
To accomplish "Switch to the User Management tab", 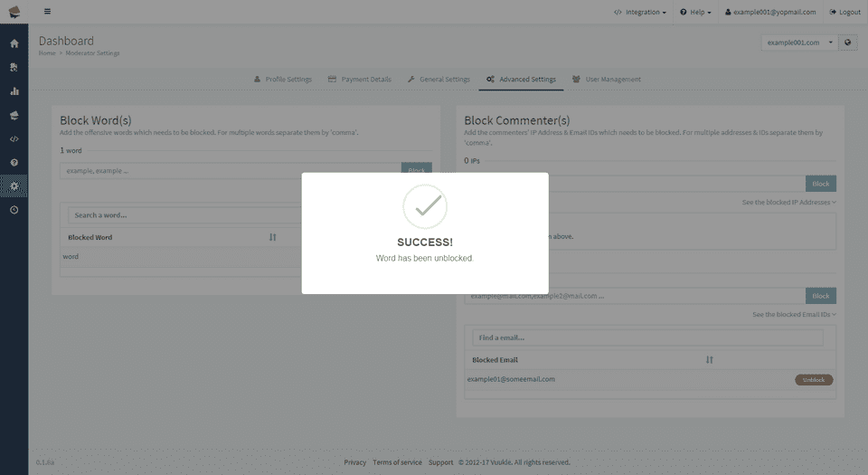I will tap(606, 80).
